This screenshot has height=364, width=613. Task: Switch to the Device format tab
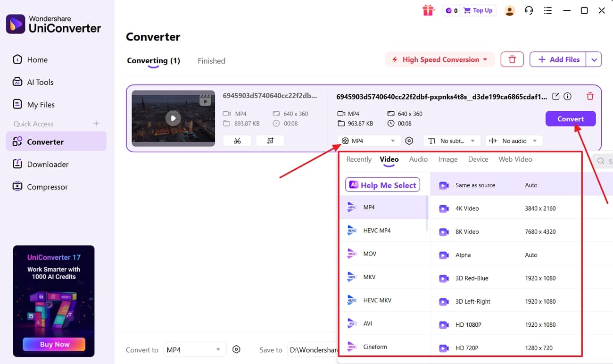coord(478,159)
